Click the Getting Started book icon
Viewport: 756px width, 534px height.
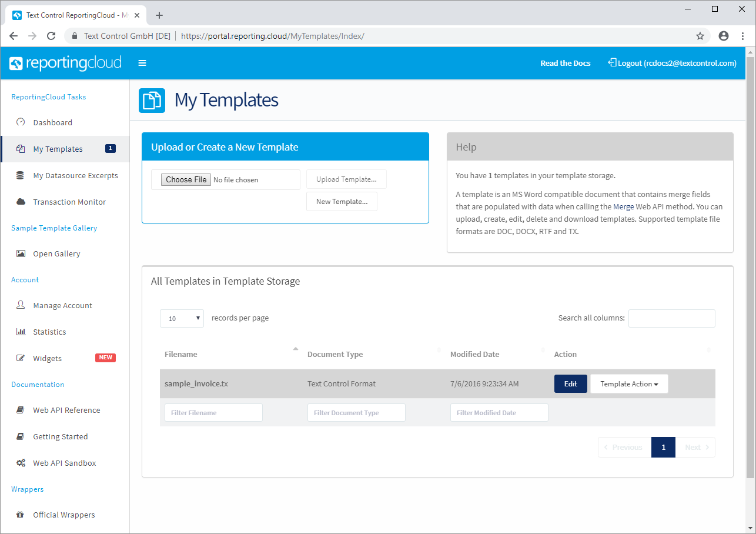[x=21, y=436]
